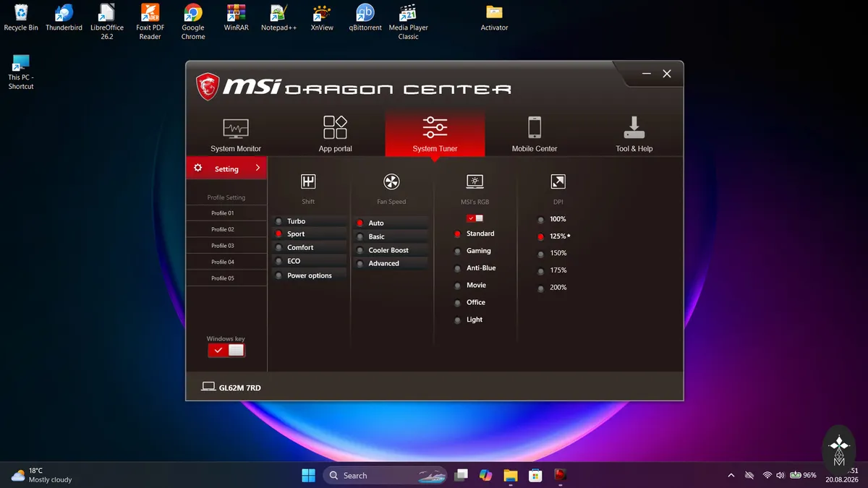
Task: Select Profile 01
Action: (226, 213)
